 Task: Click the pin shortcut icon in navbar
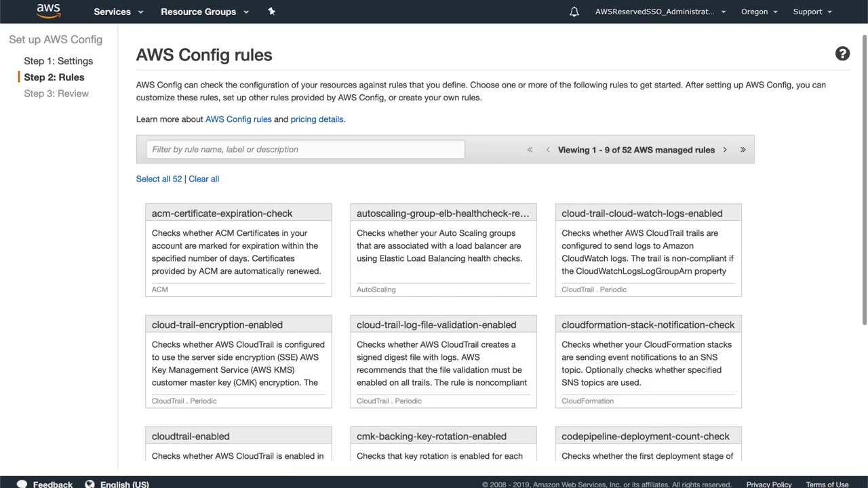pyautogui.click(x=271, y=12)
